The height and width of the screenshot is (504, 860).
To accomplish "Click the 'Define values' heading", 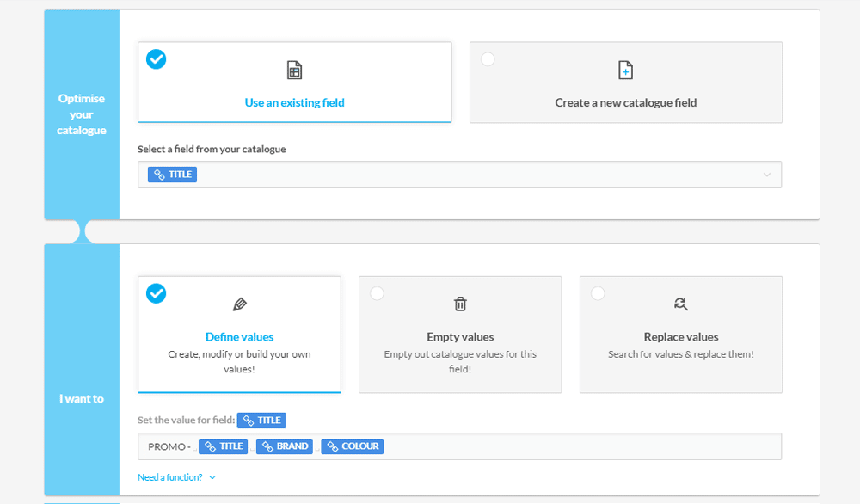I will (240, 337).
